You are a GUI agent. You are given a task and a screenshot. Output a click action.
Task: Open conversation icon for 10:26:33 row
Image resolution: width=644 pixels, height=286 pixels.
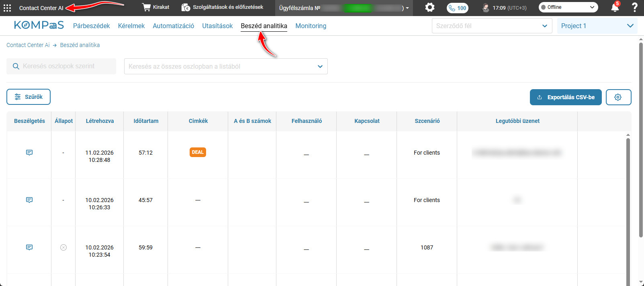point(29,200)
